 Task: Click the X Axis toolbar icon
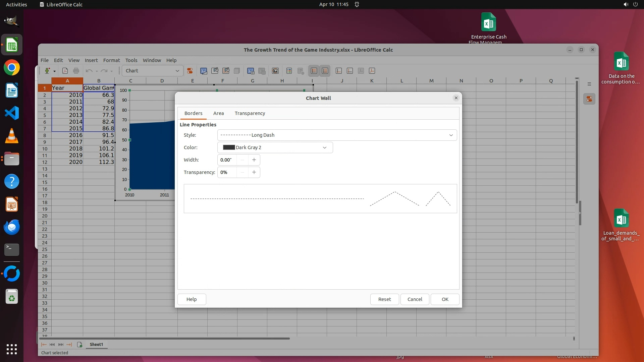(339, 71)
